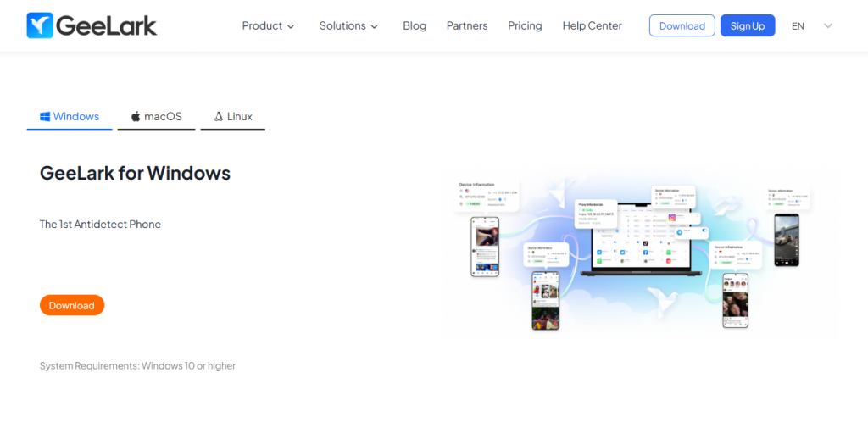868x439 pixels.
Task: Click the GeeLark for Windows heading
Action: coord(135,173)
